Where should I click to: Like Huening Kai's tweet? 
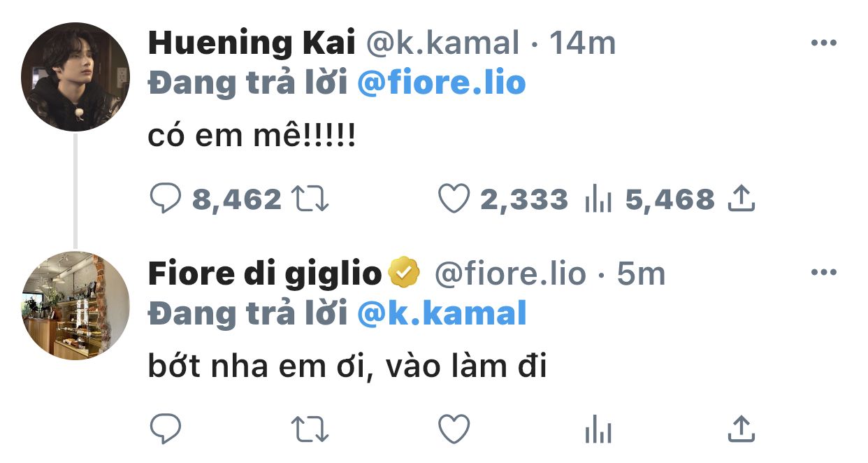click(454, 199)
